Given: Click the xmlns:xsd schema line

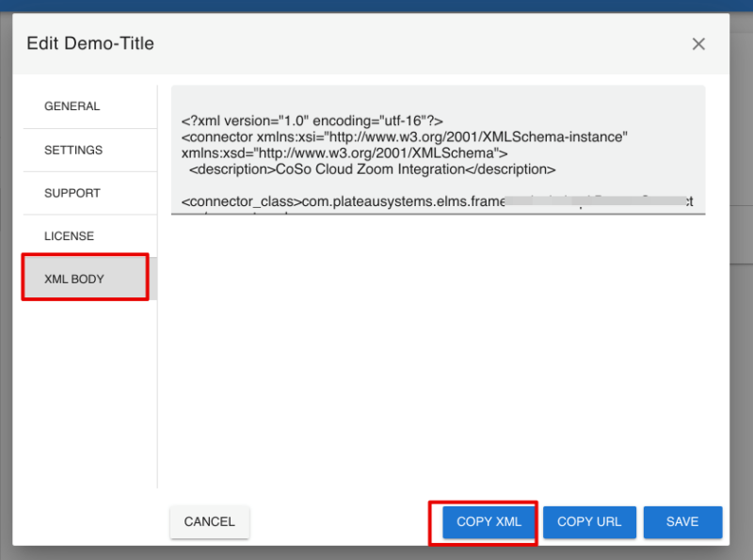Looking at the screenshot, I should pos(344,153).
